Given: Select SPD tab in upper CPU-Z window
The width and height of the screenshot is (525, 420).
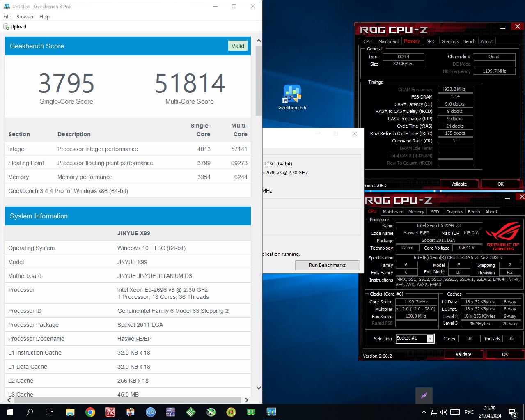Looking at the screenshot, I should coord(431,41).
